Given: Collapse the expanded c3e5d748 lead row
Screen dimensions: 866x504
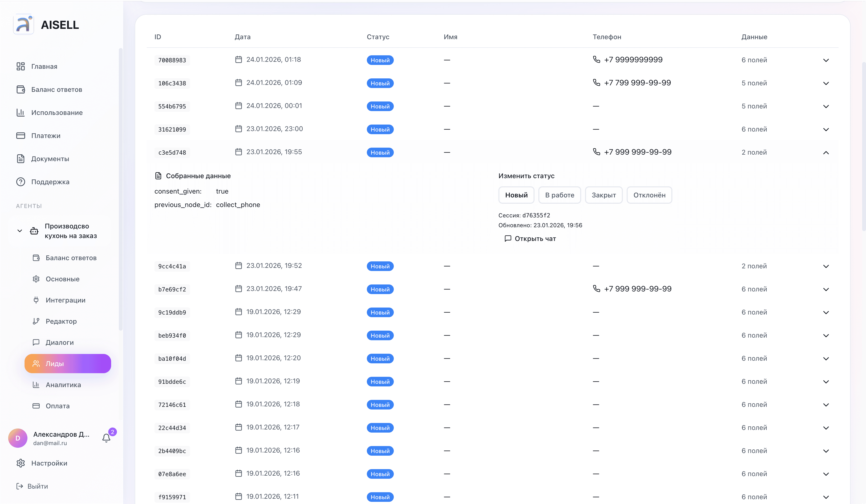Looking at the screenshot, I should 826,152.
